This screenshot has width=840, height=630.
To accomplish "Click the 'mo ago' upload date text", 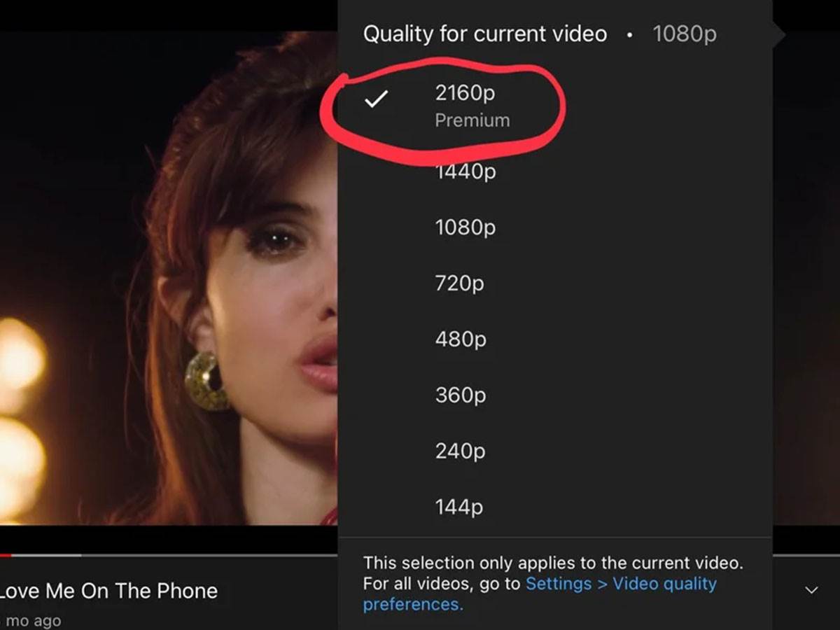I will pos(33,620).
